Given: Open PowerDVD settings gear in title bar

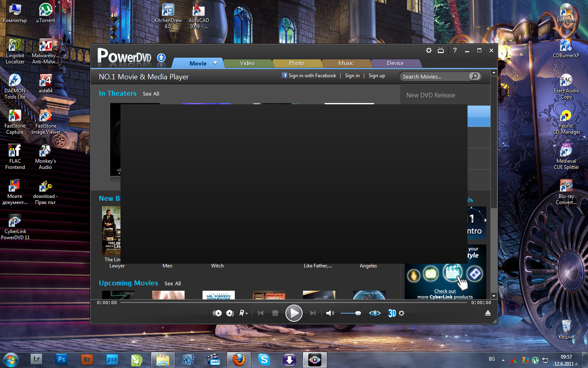Looking at the screenshot, I should (428, 50).
